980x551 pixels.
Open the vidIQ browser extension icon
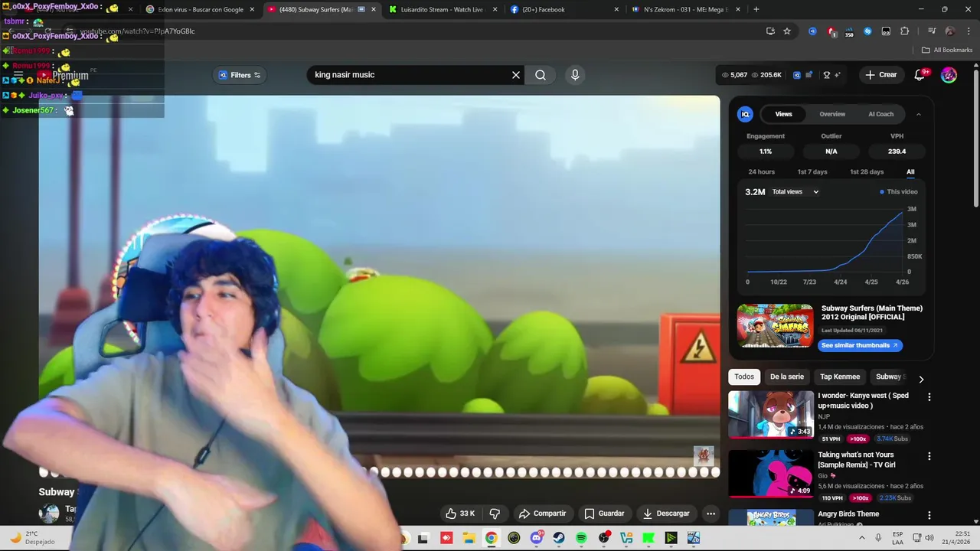tap(812, 31)
